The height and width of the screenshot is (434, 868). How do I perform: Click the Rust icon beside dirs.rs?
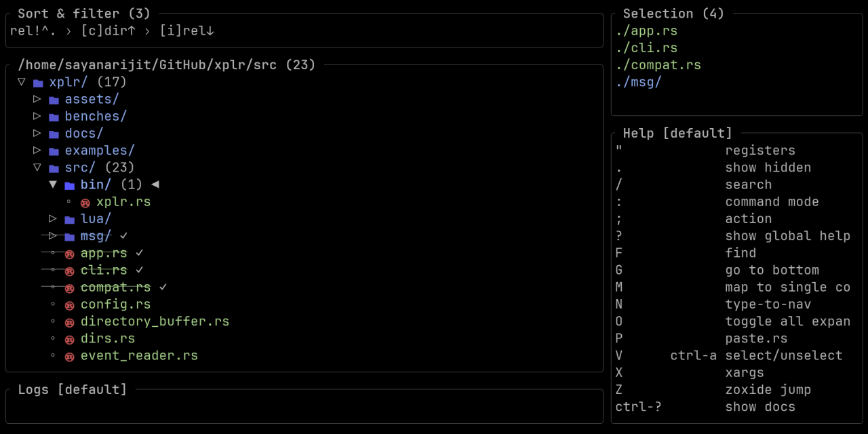pos(69,339)
